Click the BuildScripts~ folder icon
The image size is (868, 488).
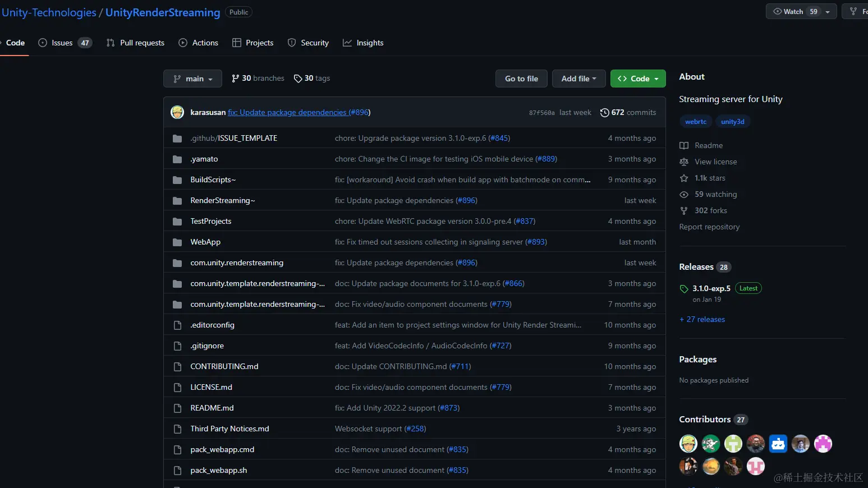coord(177,180)
